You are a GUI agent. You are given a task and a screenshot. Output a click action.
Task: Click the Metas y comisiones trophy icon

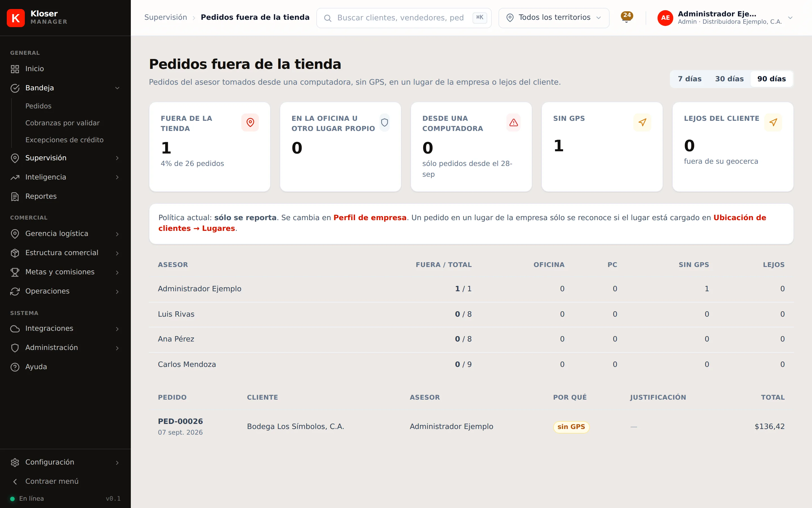(15, 272)
